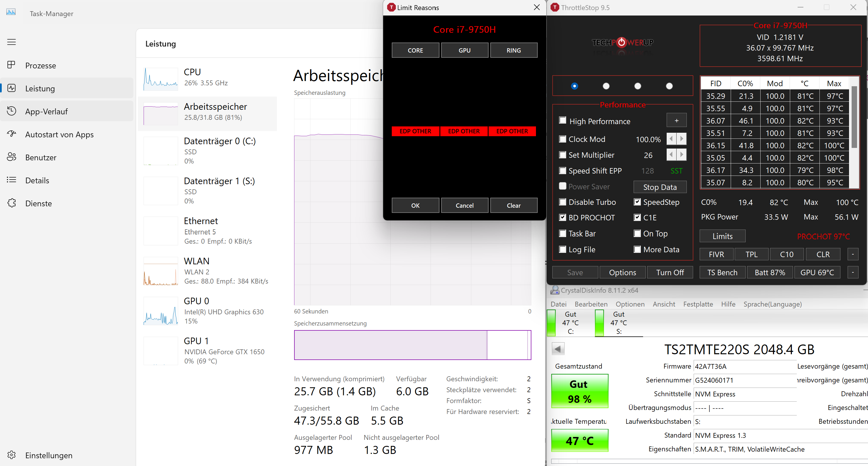This screenshot has width=868, height=466.
Task: Open the FIVR settings button
Action: [716, 254]
